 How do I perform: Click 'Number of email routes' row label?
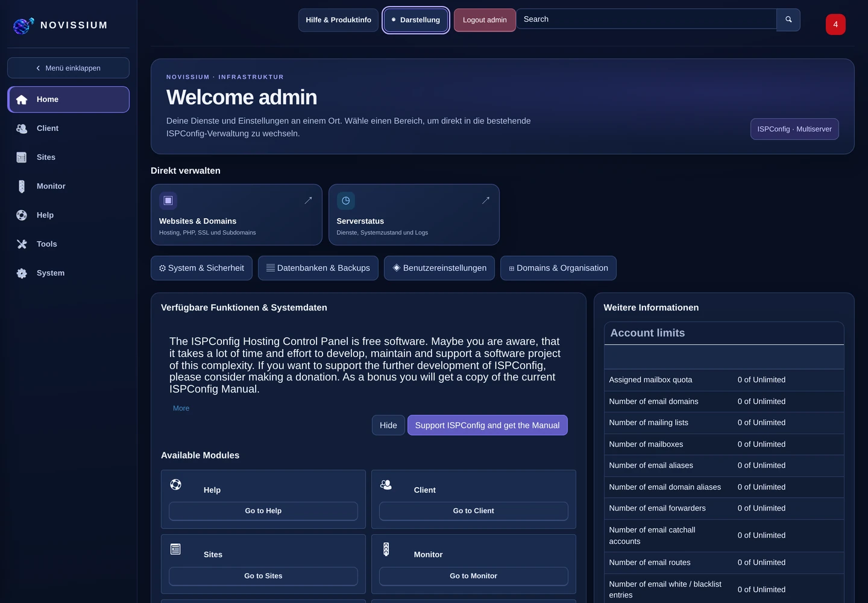[650, 563]
